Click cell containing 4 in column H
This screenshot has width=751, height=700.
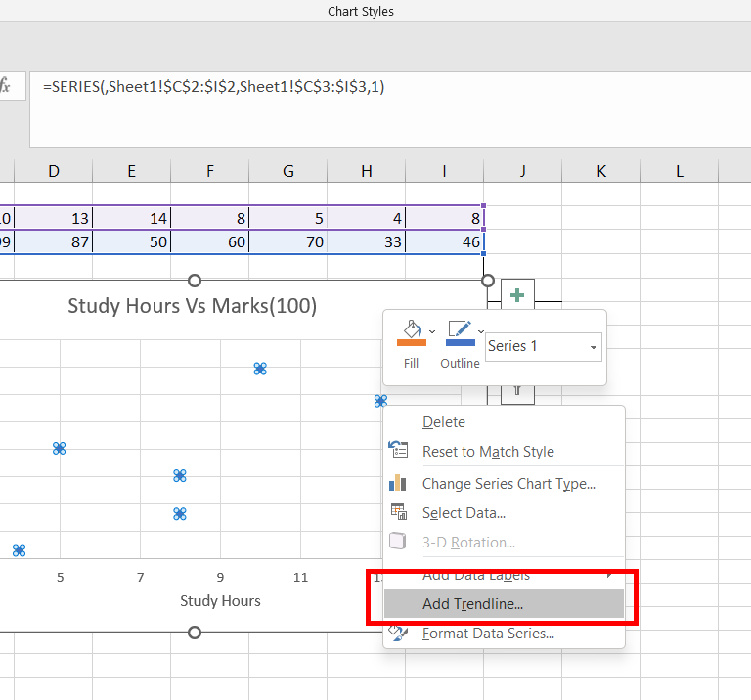pos(367,218)
